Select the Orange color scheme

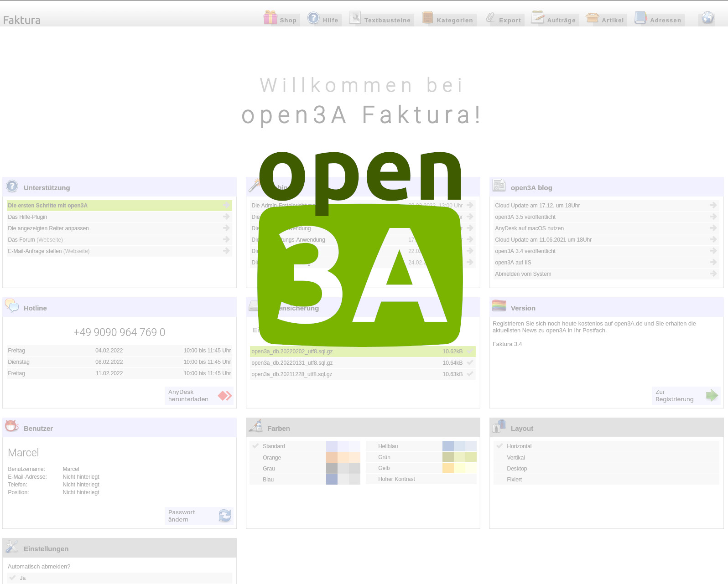point(305,458)
